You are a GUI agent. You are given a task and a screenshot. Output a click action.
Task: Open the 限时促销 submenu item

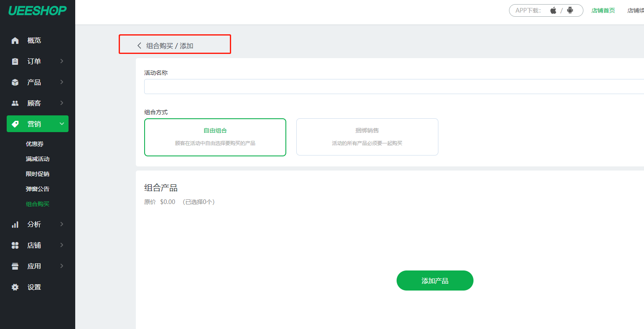(x=38, y=174)
